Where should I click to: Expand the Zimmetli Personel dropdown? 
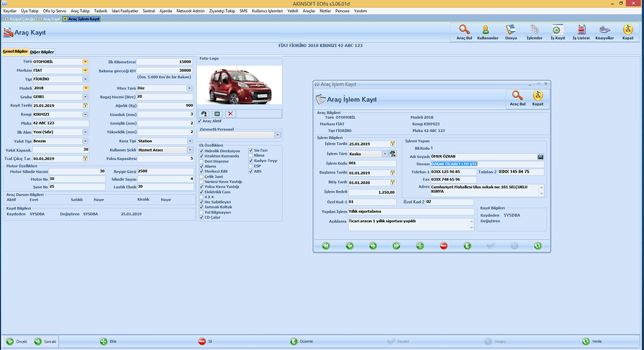tap(277, 135)
